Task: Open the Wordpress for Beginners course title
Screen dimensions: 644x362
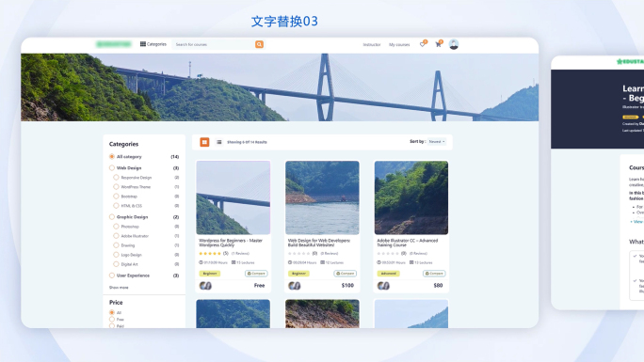Action: 231,243
